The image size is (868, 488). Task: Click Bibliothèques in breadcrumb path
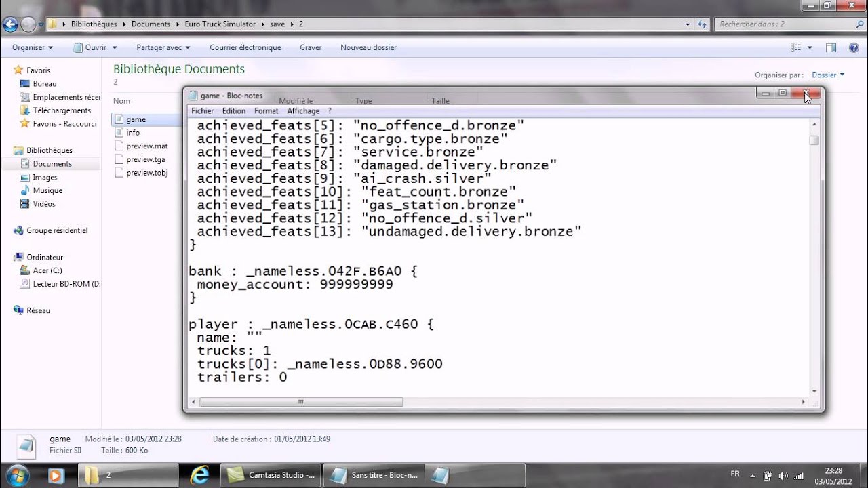94,24
